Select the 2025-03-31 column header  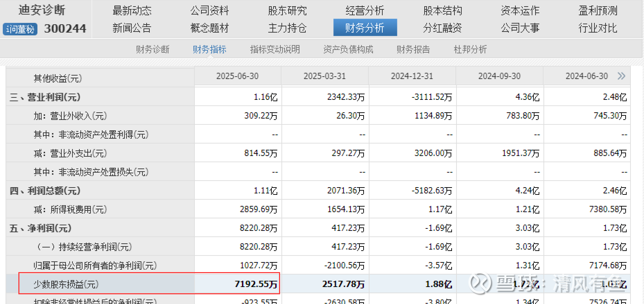click(x=325, y=76)
